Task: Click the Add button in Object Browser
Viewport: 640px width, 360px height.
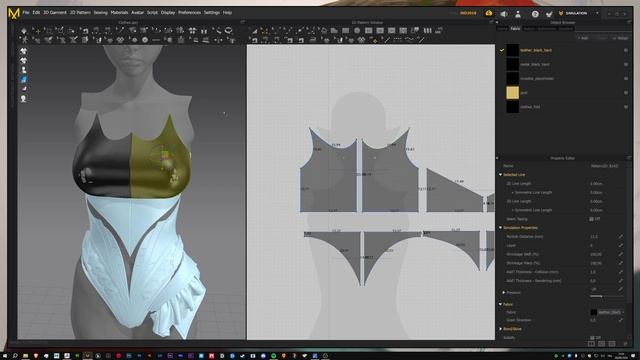Action: click(582, 38)
